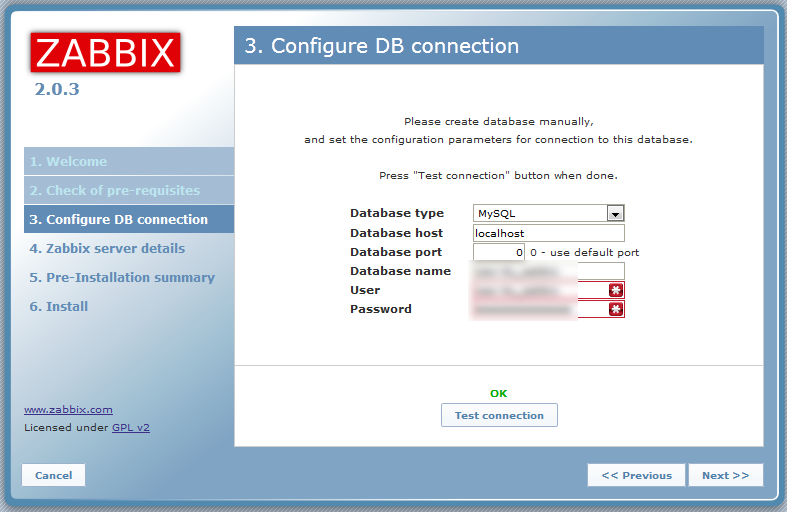
Task: Go to the Welcome step
Action: 67,162
